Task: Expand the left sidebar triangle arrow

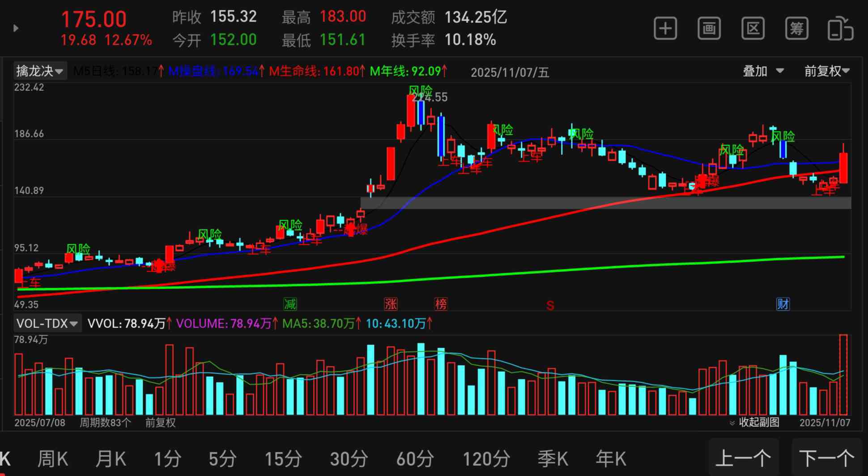Action: tap(16, 29)
